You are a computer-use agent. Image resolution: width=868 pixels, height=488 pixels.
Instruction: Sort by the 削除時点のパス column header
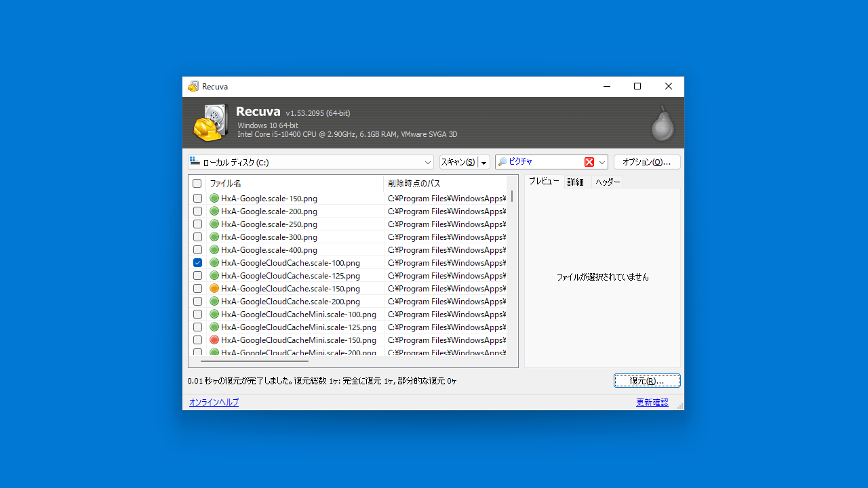point(445,184)
